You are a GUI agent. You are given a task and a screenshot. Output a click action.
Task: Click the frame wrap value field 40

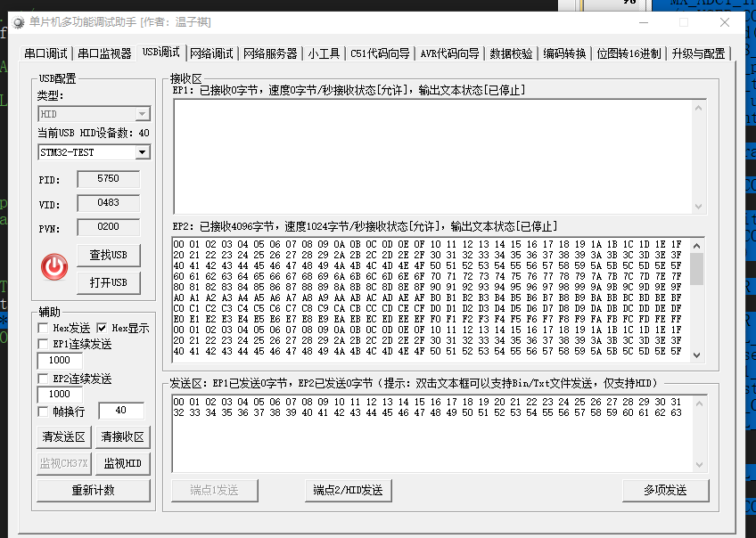(x=121, y=411)
